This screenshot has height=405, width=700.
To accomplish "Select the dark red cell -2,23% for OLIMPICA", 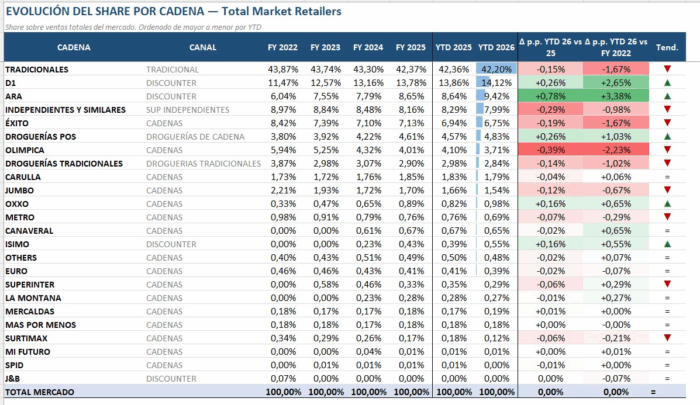I will pyautogui.click(x=616, y=150).
